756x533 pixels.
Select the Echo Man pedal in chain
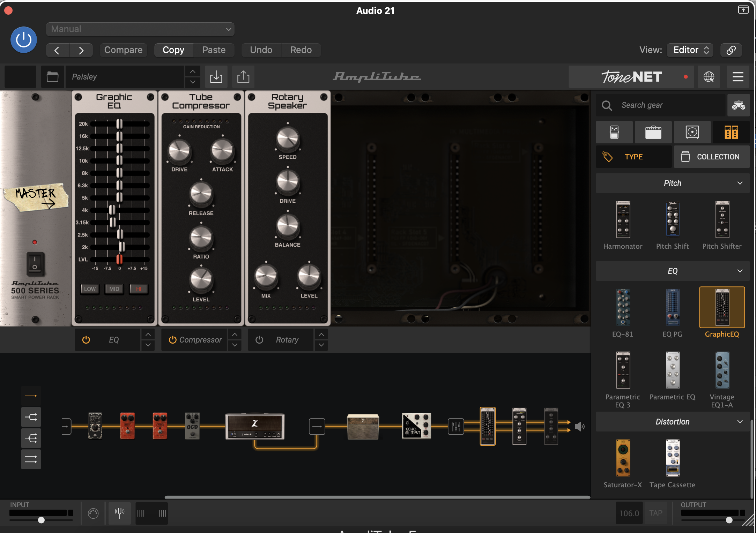[416, 426]
